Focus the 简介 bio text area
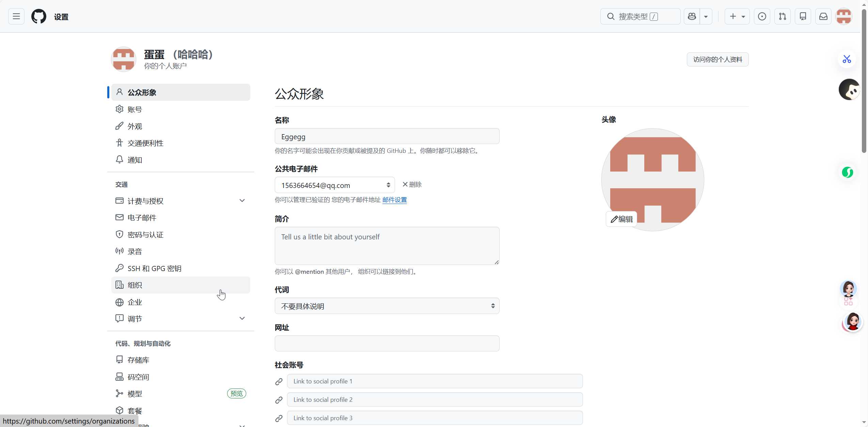868x427 pixels. (x=387, y=246)
